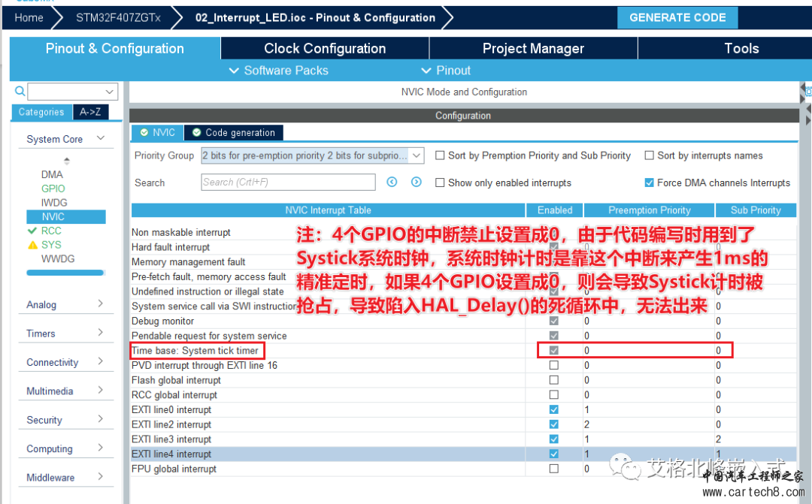
Task: Click 02_Interrupt_LED.ioc breadcrumb
Action: [x=315, y=17]
